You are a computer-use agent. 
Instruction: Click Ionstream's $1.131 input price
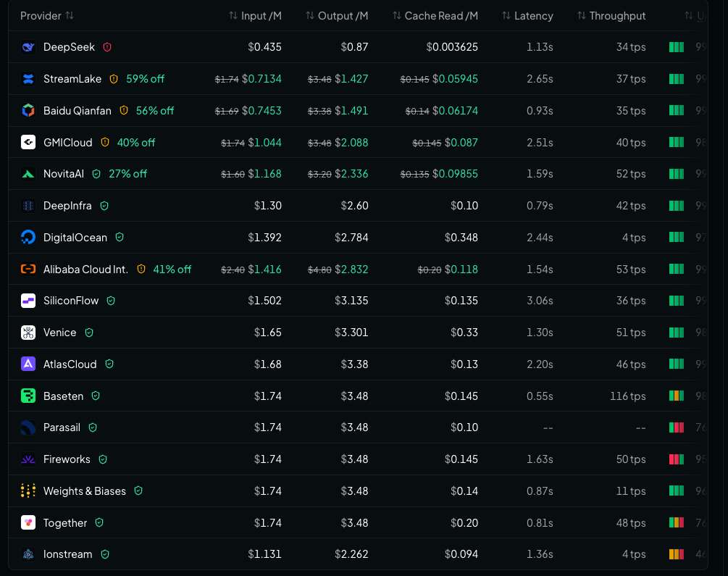[264, 554]
